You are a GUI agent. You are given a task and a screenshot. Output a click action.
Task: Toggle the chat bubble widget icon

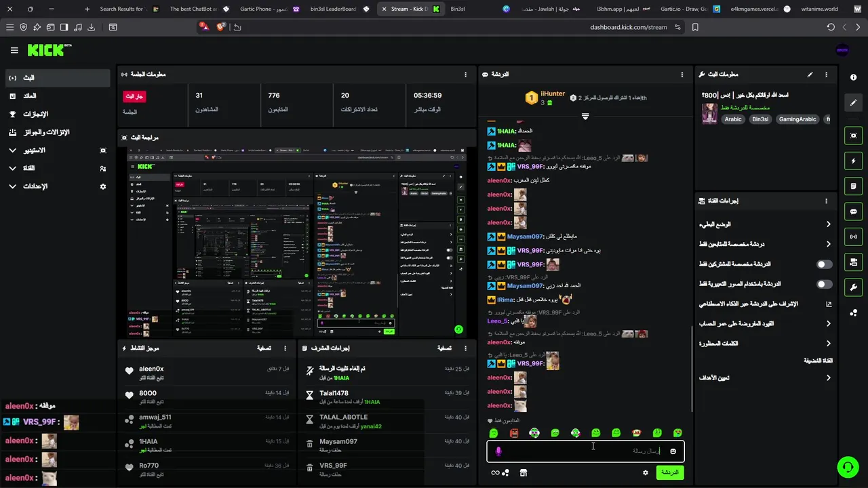[853, 211]
